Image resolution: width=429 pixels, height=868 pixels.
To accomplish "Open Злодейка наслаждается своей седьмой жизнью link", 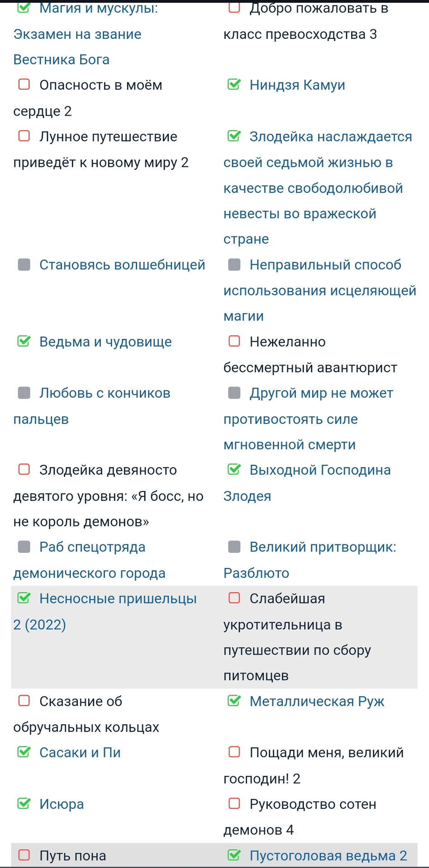I will 330,137.
